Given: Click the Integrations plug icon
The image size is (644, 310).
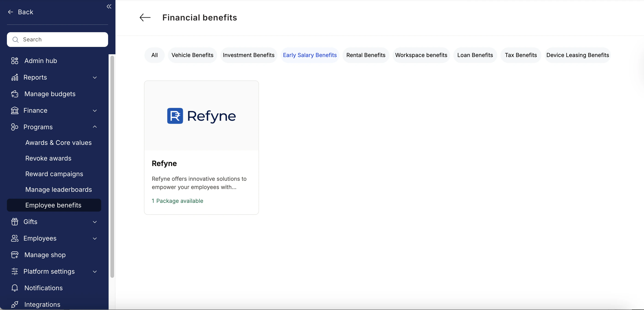Looking at the screenshot, I should (x=15, y=304).
